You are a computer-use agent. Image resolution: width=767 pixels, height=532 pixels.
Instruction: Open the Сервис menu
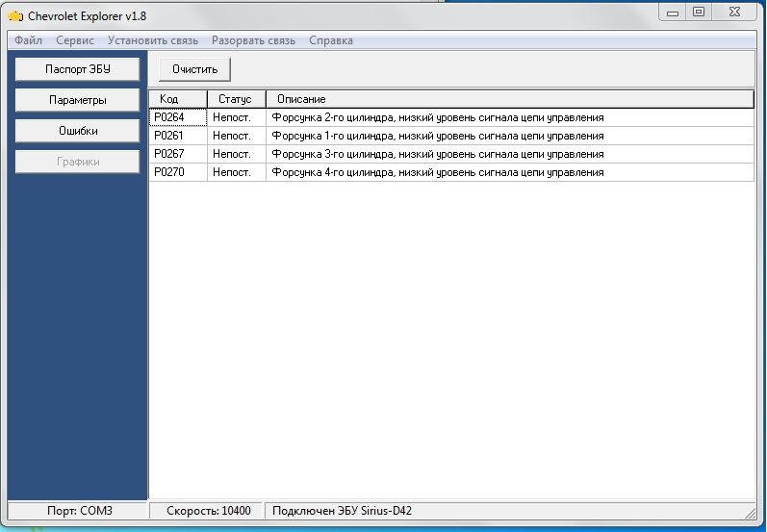[75, 40]
